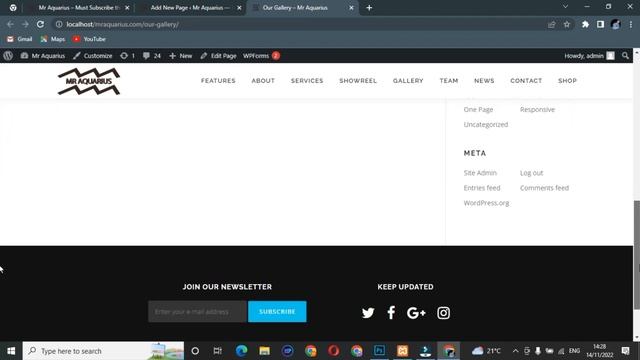This screenshot has height=360, width=640.
Task: Click the Log out meta link
Action: (531, 173)
